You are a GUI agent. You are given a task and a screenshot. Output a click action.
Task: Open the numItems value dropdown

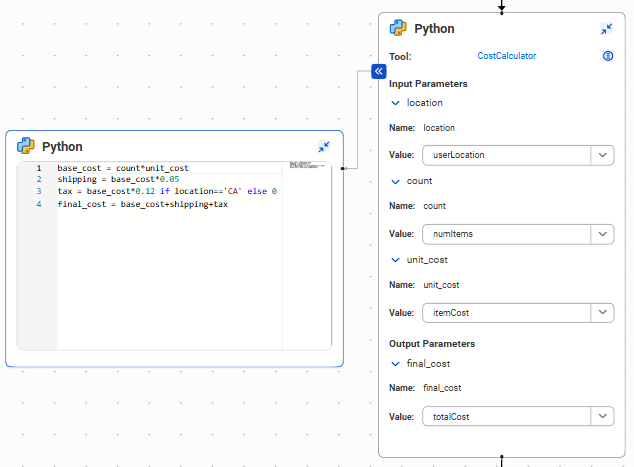pos(602,234)
